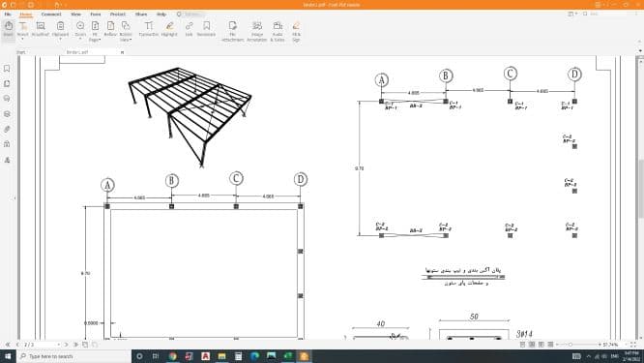
Task: Open the Clipboard tool
Action: coord(60,29)
